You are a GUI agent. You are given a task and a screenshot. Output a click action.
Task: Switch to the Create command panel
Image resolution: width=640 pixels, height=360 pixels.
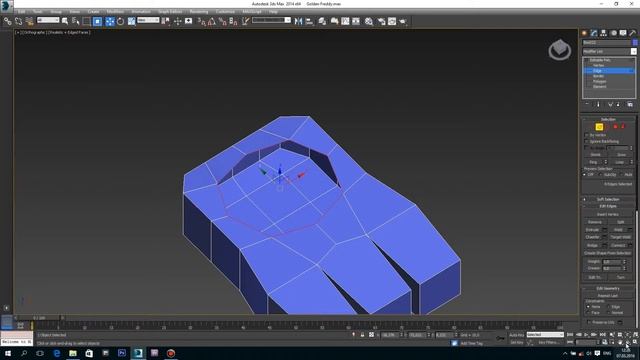click(x=584, y=33)
